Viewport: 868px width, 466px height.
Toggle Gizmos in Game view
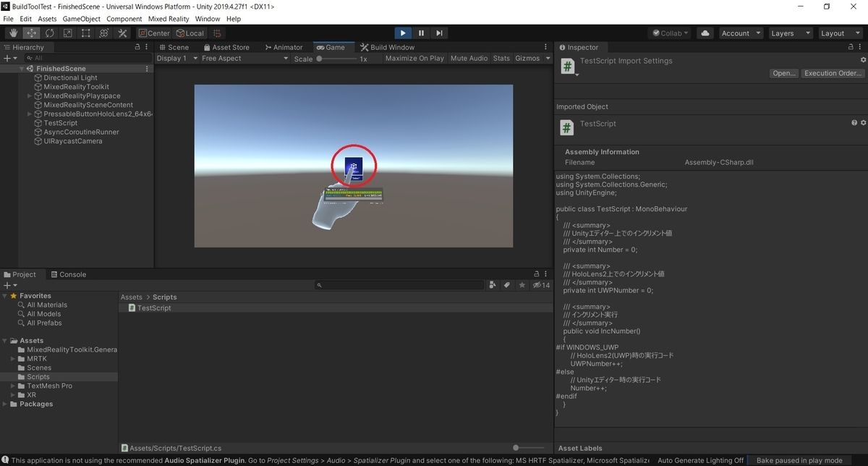(x=527, y=58)
